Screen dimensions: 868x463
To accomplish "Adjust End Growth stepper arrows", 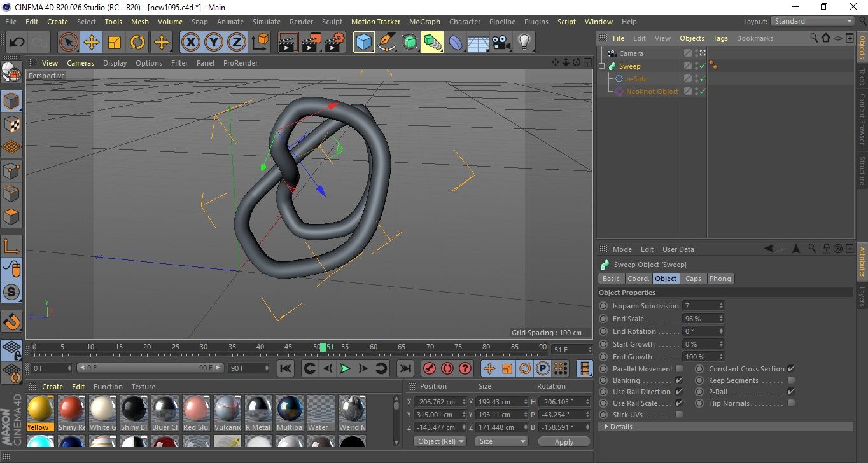I will pyautogui.click(x=721, y=357).
